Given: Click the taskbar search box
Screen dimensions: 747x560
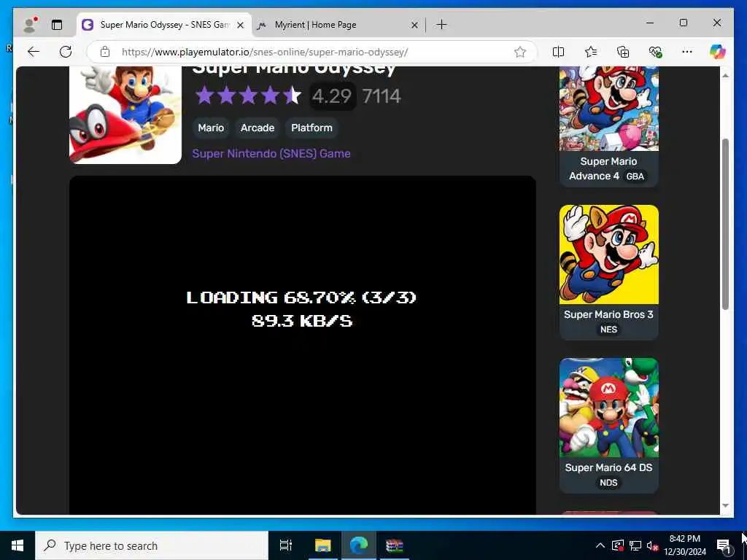Looking at the screenshot, I should tap(152, 545).
